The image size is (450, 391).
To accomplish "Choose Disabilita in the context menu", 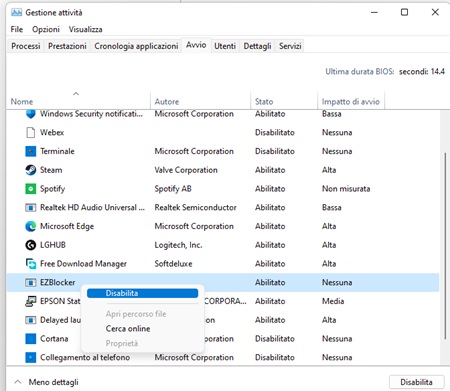I will (142, 293).
